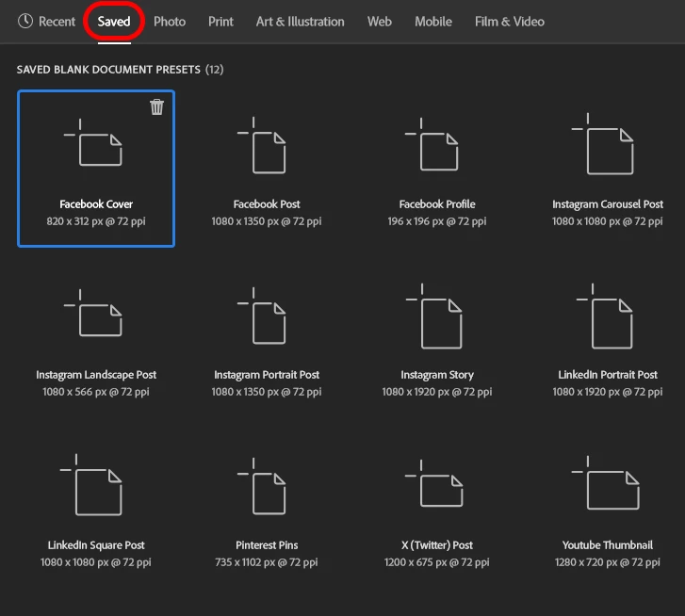This screenshot has width=685, height=616.
Task: Click the Youtube Thumbnail label
Action: click(608, 545)
